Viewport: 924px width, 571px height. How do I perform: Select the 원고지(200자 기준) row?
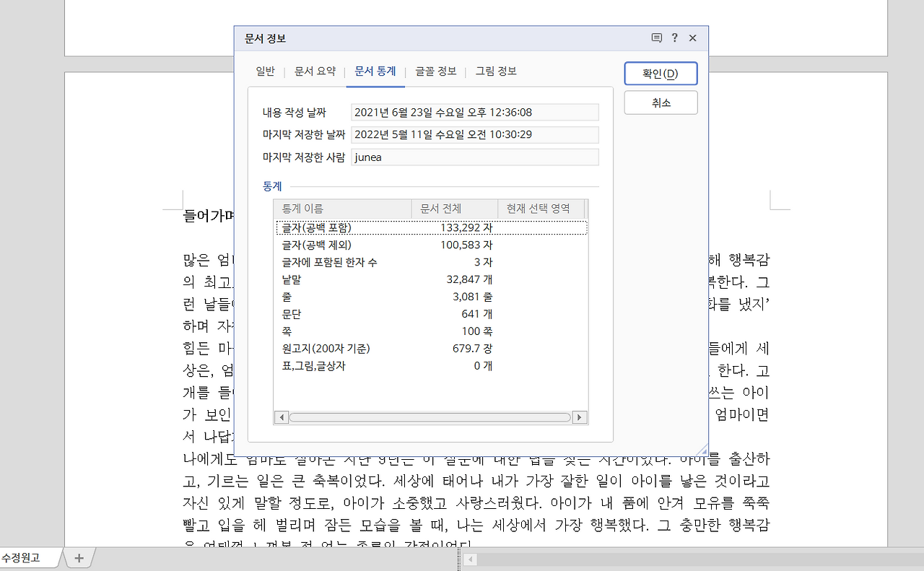pos(431,349)
